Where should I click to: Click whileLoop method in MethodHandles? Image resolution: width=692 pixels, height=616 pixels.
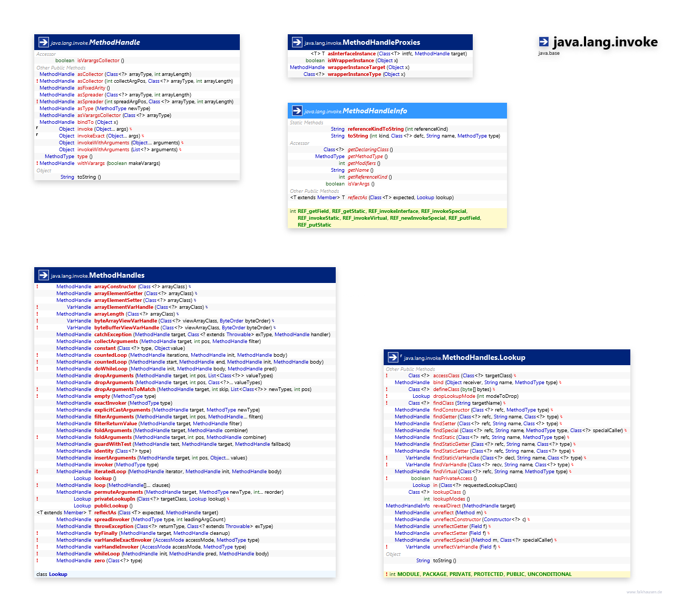point(107,554)
